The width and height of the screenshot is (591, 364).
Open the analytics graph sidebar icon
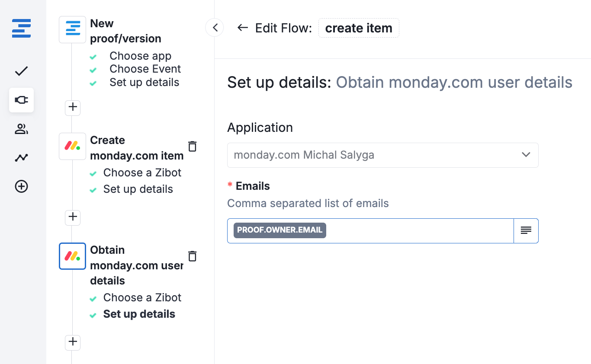pos(21,158)
